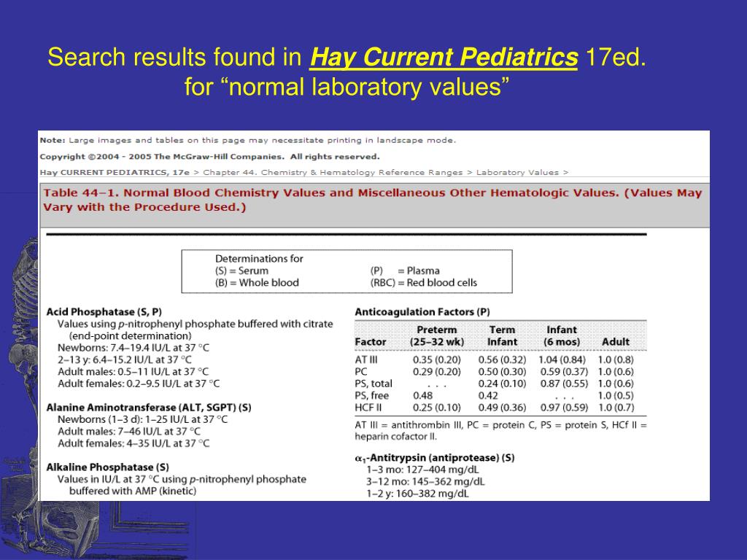
Task: Select "1–3 mo: 127–404 mg/dL" line
Action: point(422,470)
